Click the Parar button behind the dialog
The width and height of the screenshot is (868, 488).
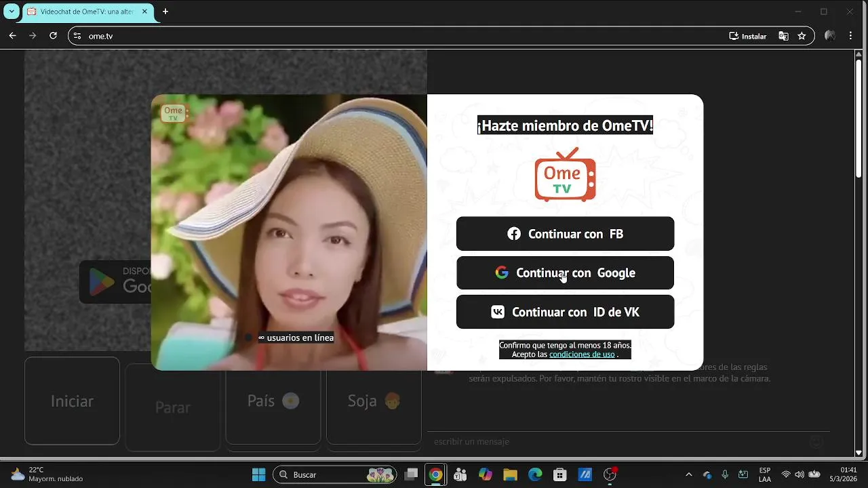[172, 407]
